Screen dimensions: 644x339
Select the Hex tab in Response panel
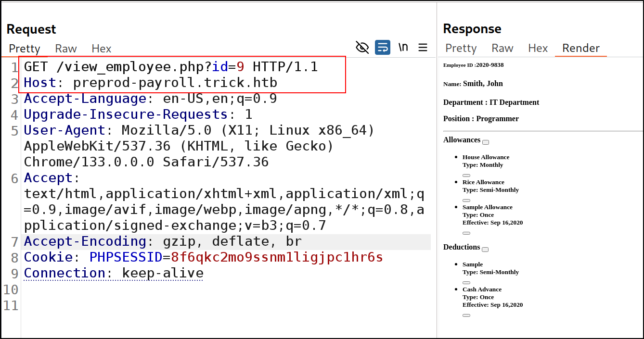538,48
